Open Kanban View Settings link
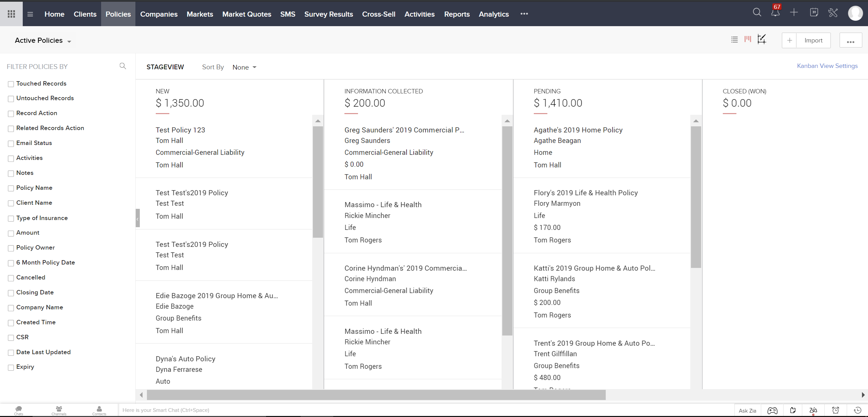Image resolution: width=868 pixels, height=417 pixels. (827, 66)
